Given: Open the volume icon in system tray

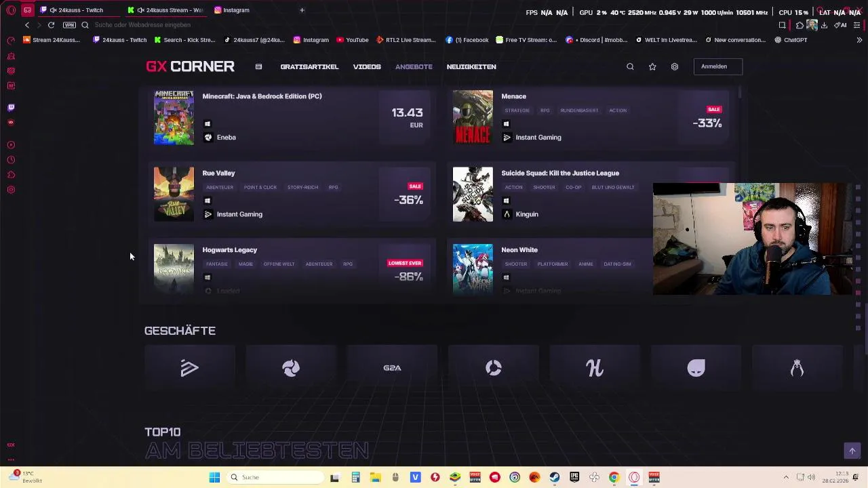Looking at the screenshot, I should (812, 477).
